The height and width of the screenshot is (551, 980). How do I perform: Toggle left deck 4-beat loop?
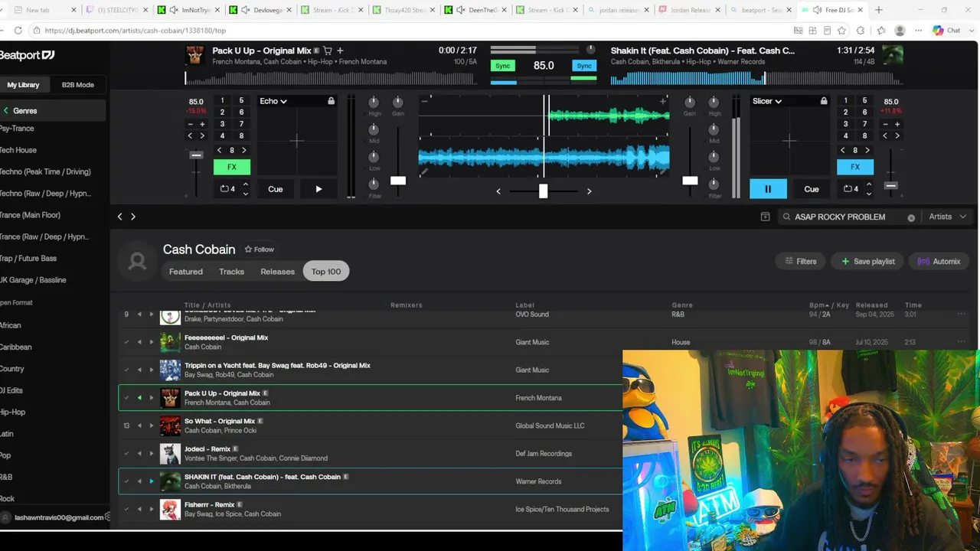pos(227,189)
